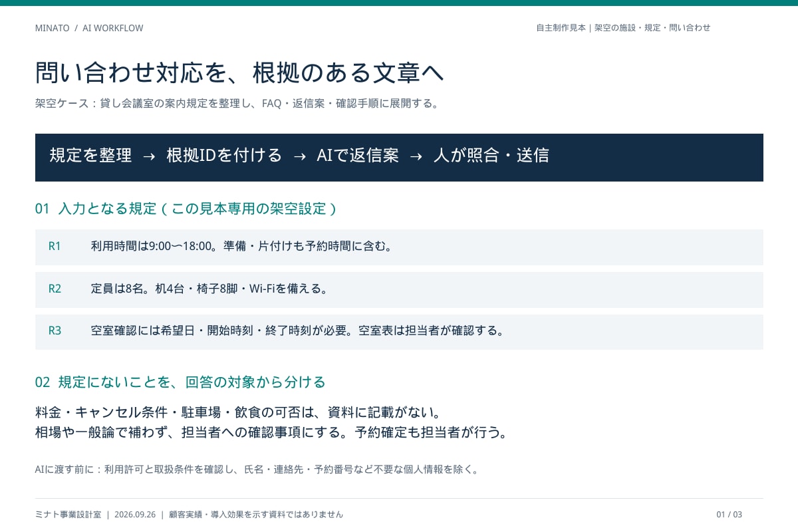Click the R1 rule label
Screen dimensions: 798x532
coord(55,247)
